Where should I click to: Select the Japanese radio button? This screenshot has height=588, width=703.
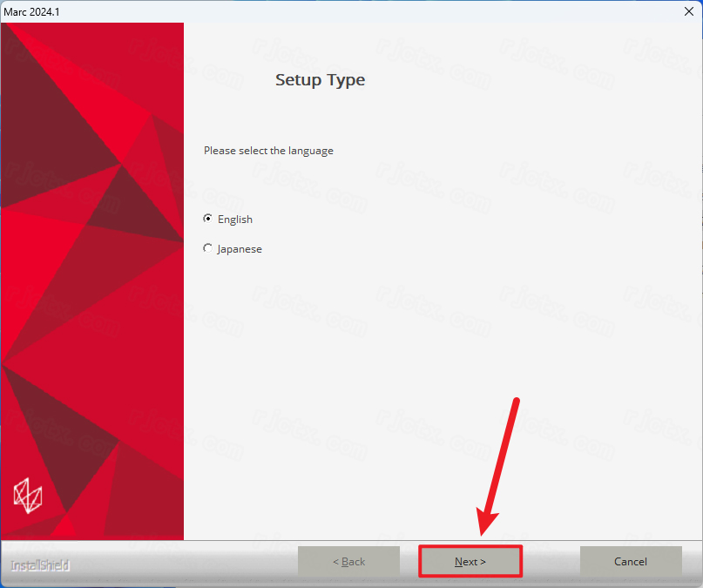click(207, 248)
